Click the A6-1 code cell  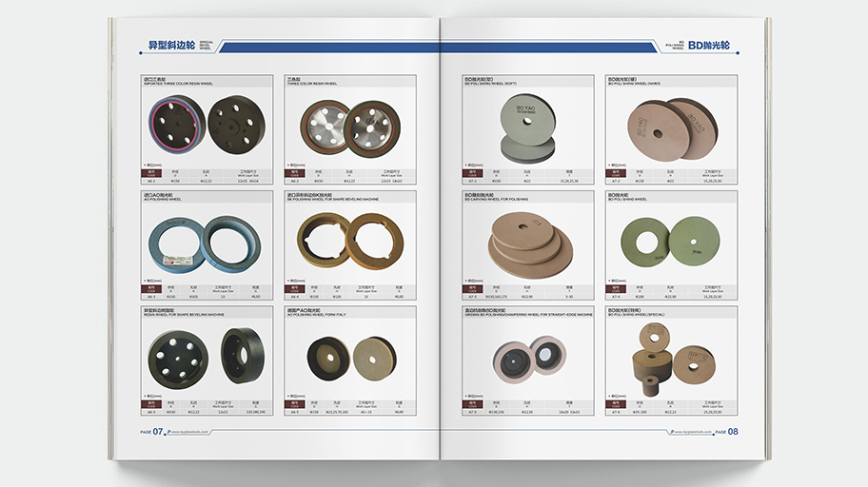151,181
